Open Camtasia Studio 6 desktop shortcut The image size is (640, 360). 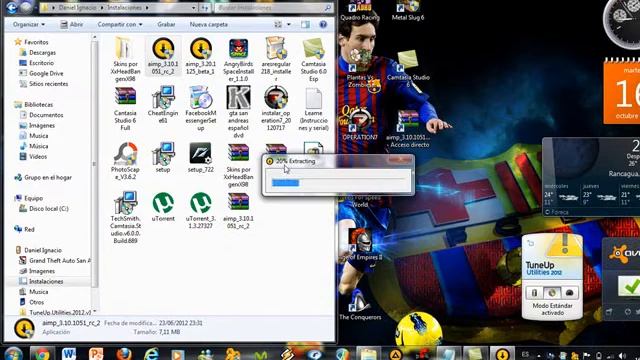coord(408,69)
